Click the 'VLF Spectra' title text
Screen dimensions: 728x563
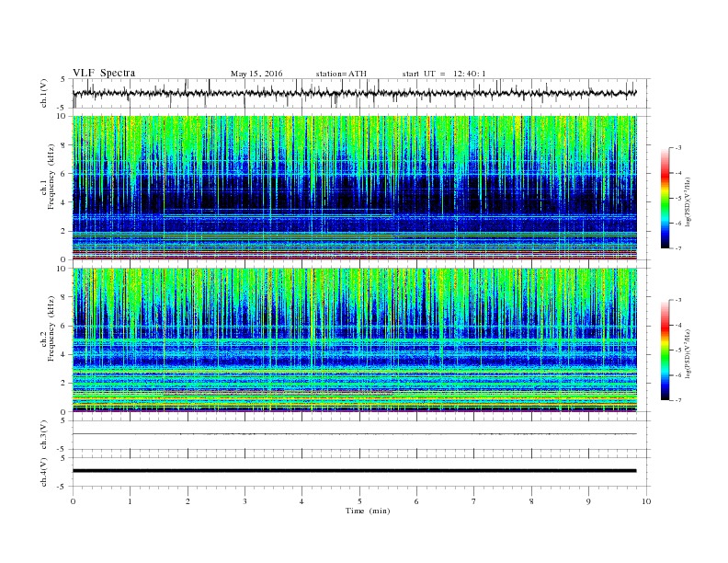pos(104,73)
